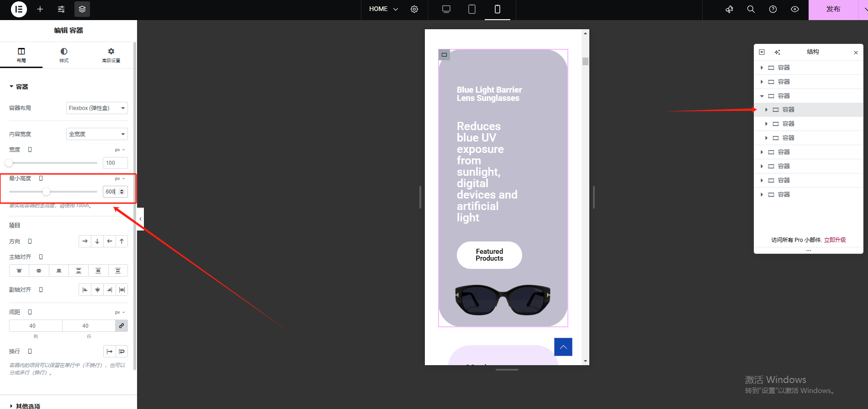Switch to desktop preview mode

coord(446,9)
